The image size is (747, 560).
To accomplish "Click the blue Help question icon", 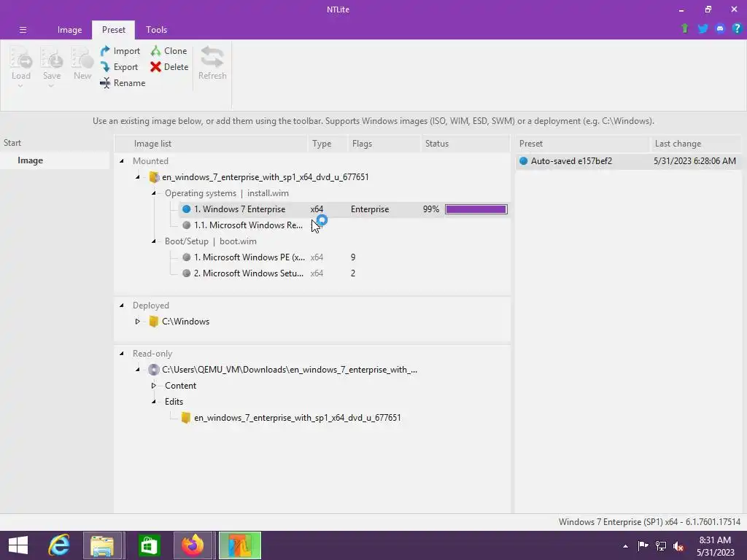I will pos(737,28).
